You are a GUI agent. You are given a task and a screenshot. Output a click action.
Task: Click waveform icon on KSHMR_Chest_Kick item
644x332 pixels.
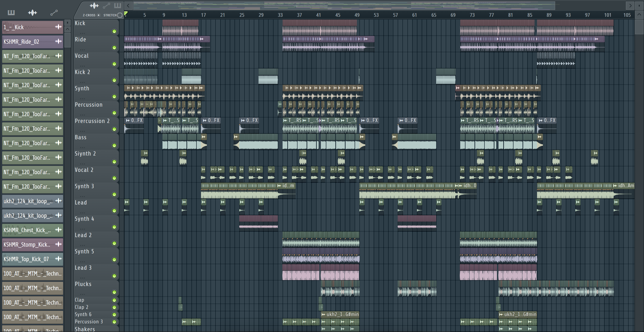tap(58, 230)
